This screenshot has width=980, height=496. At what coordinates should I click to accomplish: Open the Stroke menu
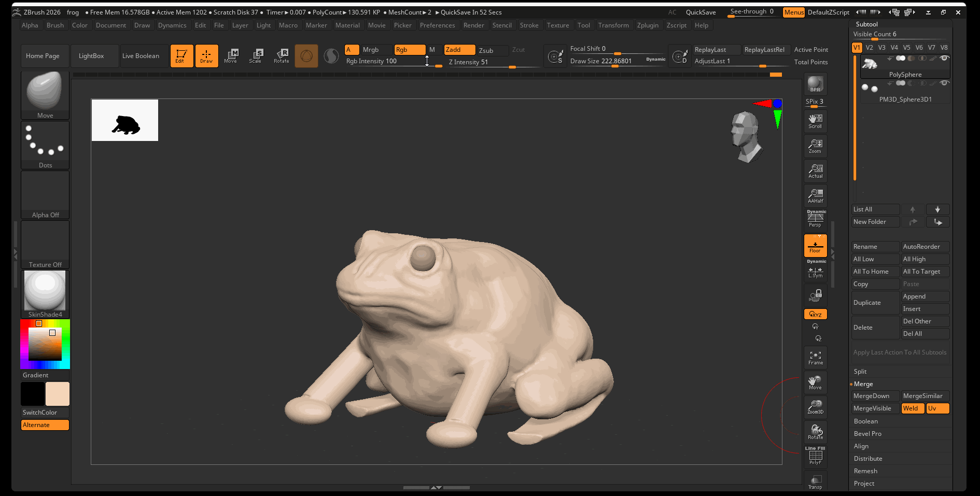[529, 25]
